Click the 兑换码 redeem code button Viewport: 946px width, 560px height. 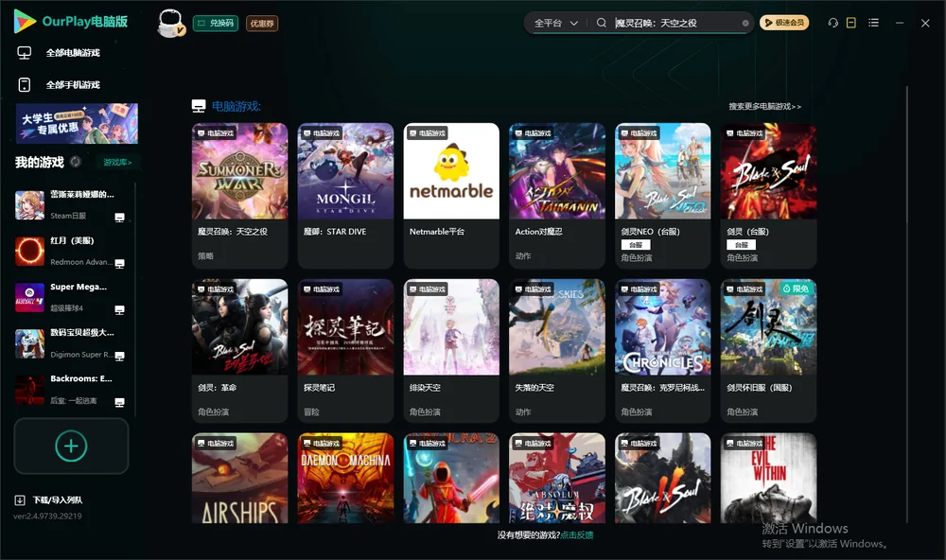(x=216, y=24)
